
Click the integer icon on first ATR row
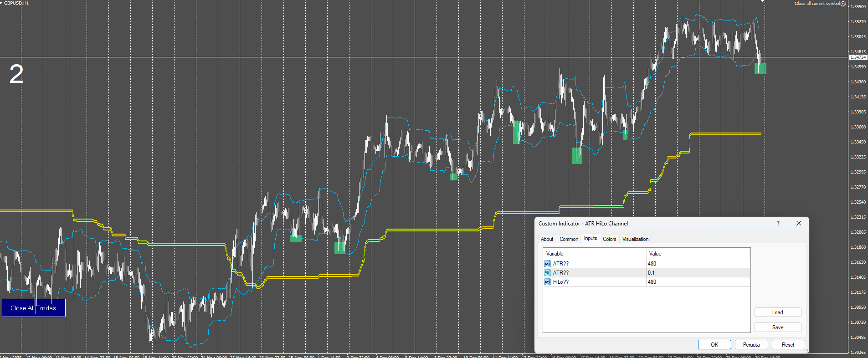[547, 264]
